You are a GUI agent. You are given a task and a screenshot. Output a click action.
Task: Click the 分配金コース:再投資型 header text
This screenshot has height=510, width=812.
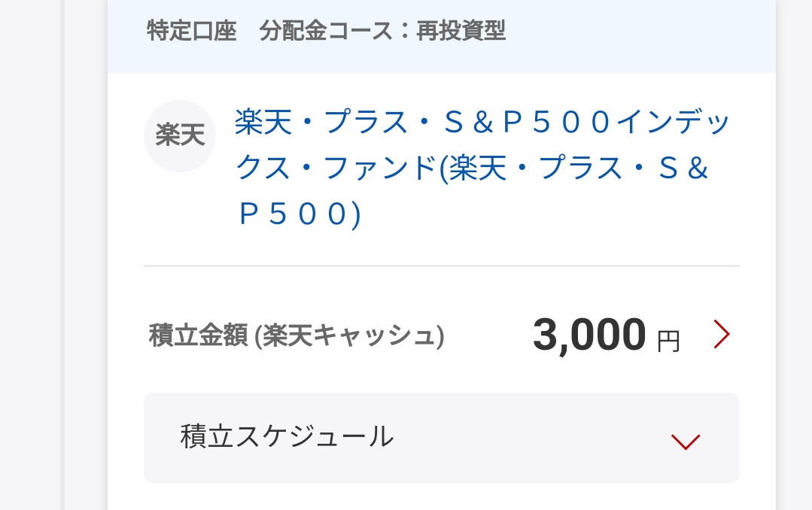click(382, 31)
